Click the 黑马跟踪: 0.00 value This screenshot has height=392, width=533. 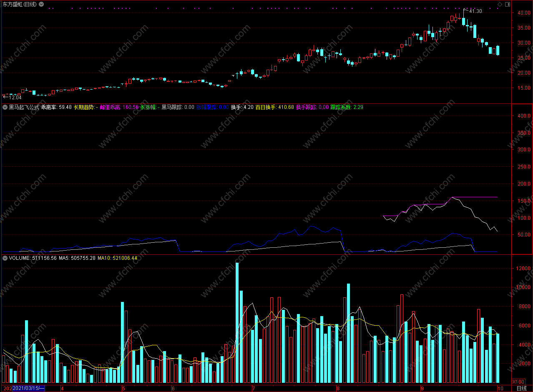pyautogui.click(x=178, y=107)
